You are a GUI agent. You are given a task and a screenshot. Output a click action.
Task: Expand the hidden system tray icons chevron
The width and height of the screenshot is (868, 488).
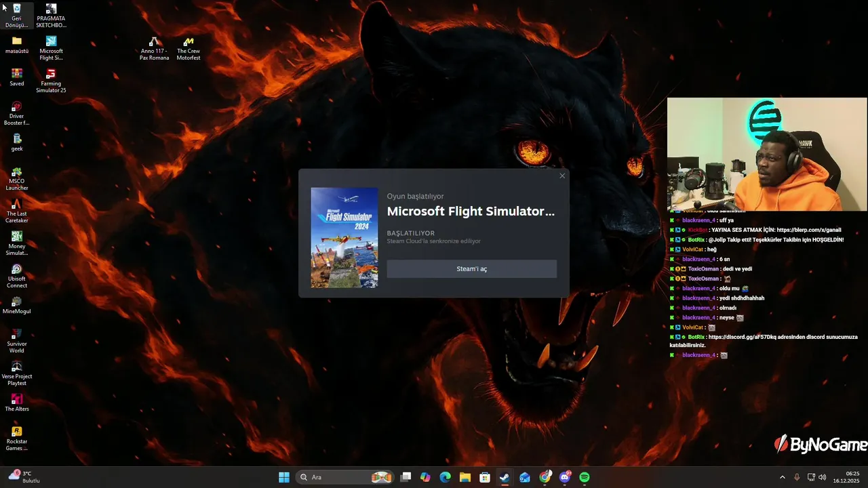[x=783, y=477]
